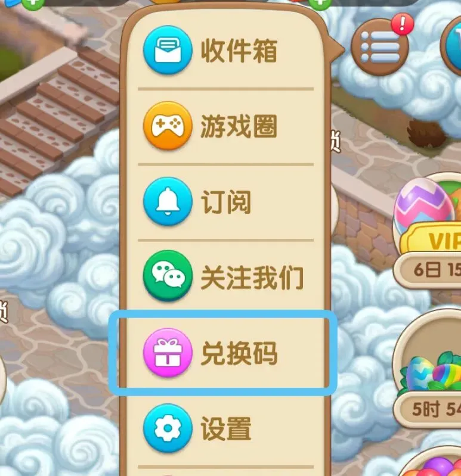The width and height of the screenshot is (461, 476).
Task: Select the 订阅 menu entry label
Action: point(226,201)
